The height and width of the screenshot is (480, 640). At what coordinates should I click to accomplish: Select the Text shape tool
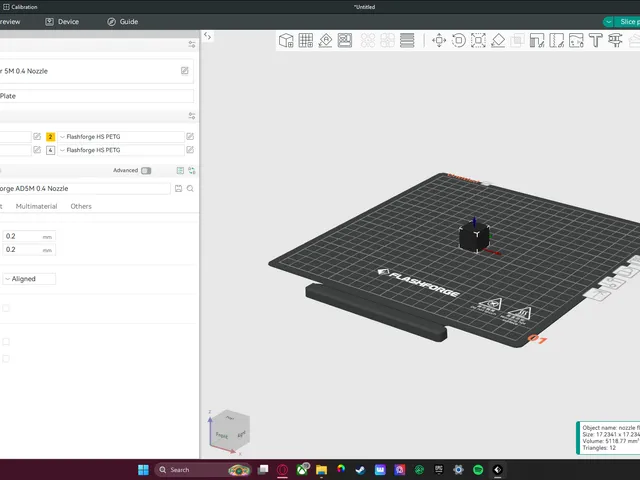pyautogui.click(x=596, y=40)
